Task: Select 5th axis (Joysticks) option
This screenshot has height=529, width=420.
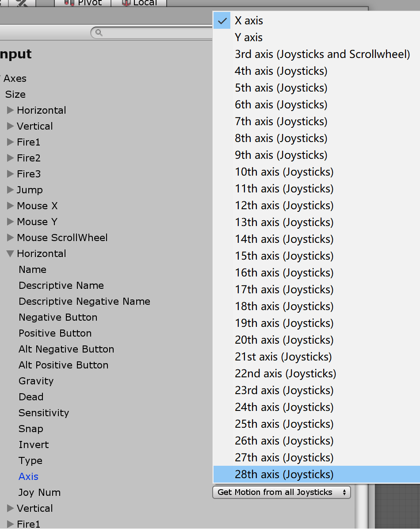Action: (281, 88)
